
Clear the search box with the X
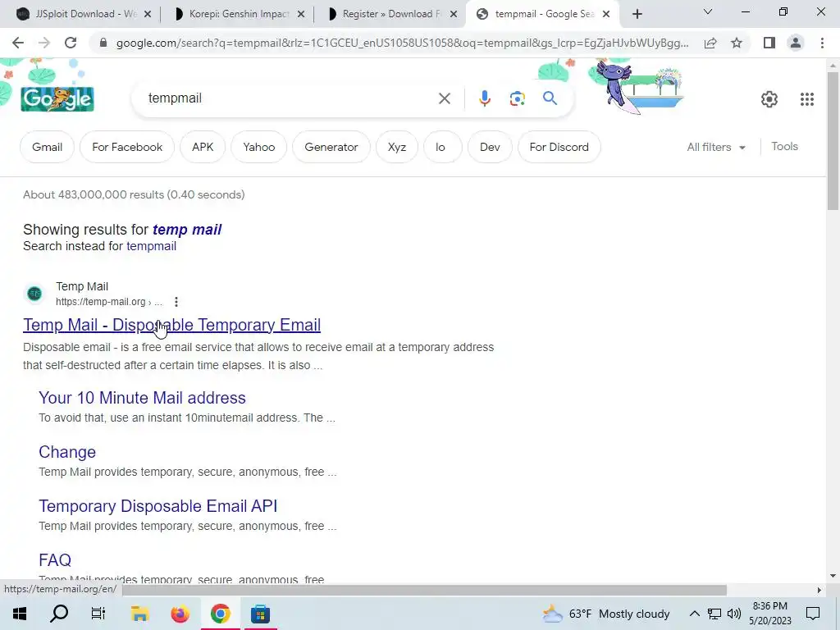coord(444,98)
